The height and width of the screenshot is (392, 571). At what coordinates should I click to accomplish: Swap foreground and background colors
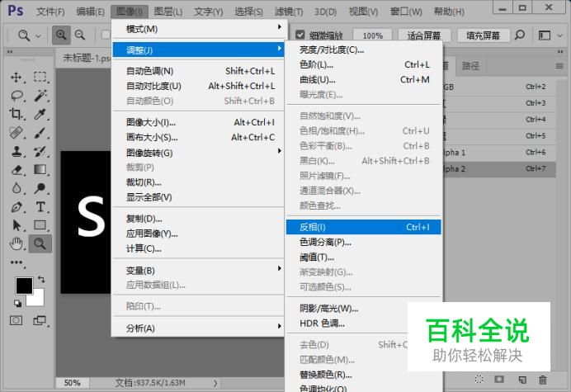pos(41,280)
